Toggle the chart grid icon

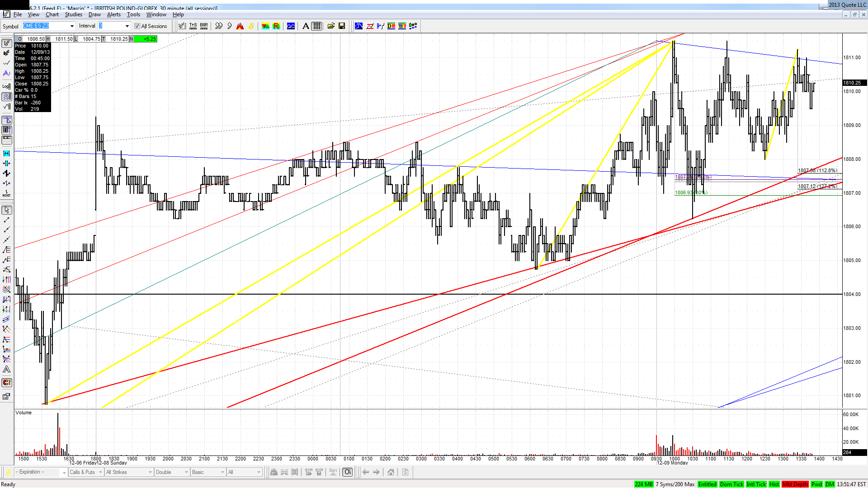pos(317,26)
